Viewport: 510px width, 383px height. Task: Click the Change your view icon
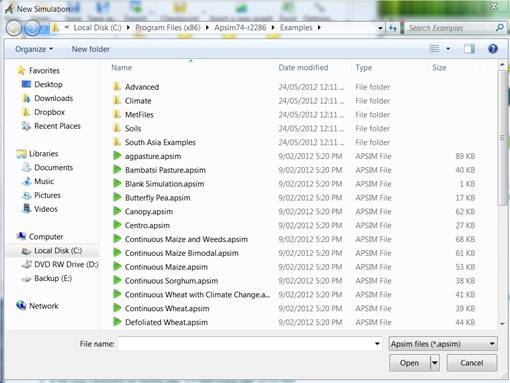coord(434,49)
